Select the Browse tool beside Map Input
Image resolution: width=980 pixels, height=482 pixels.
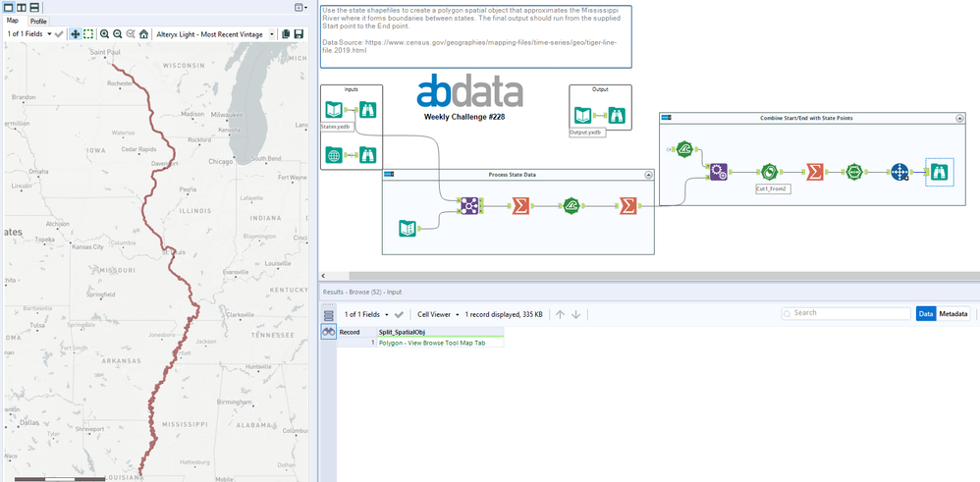(x=367, y=154)
